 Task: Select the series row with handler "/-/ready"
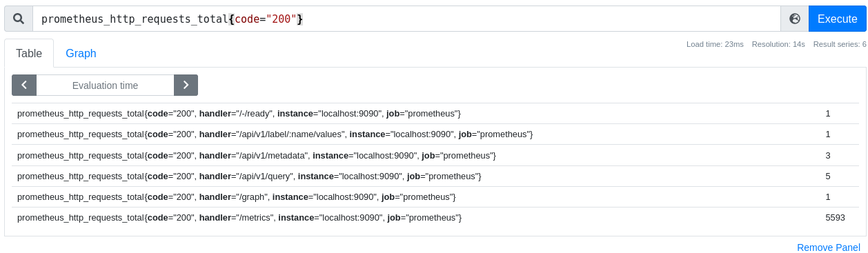435,113
